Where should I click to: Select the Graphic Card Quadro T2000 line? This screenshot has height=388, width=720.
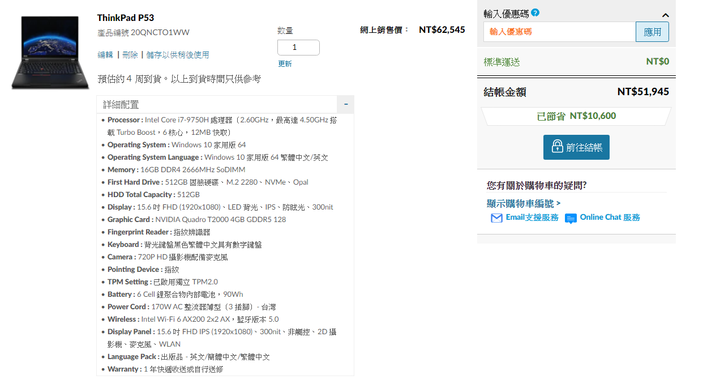[196, 219]
